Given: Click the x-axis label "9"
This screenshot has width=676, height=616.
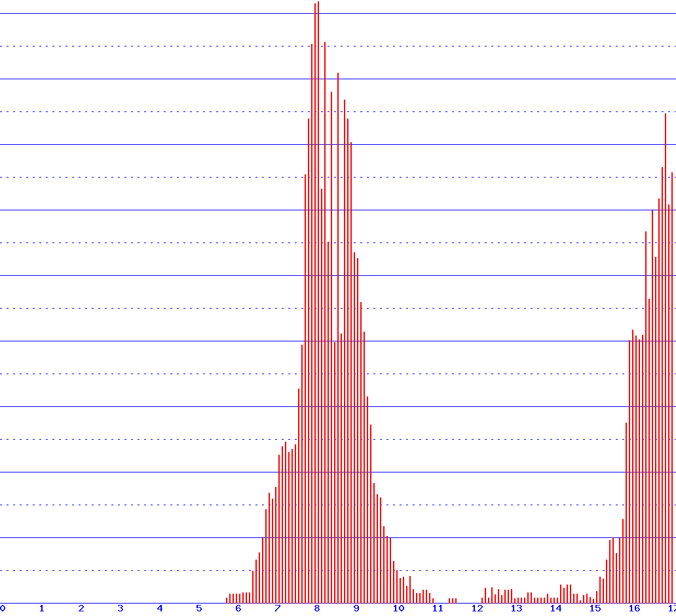Looking at the screenshot, I should (x=356, y=609).
